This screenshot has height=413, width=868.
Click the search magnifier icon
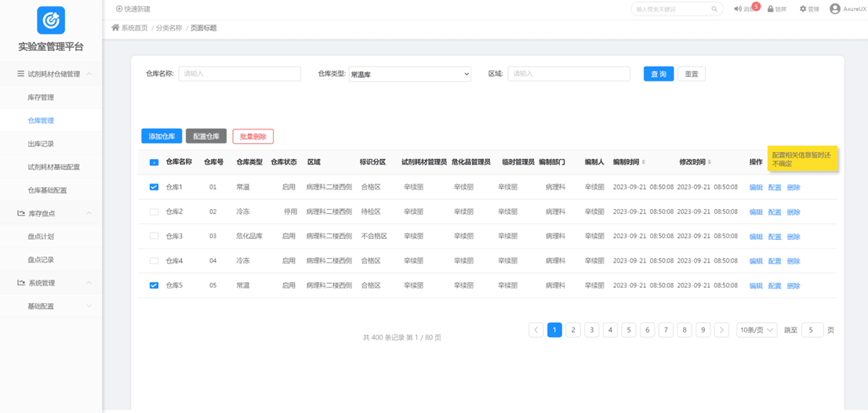(714, 9)
